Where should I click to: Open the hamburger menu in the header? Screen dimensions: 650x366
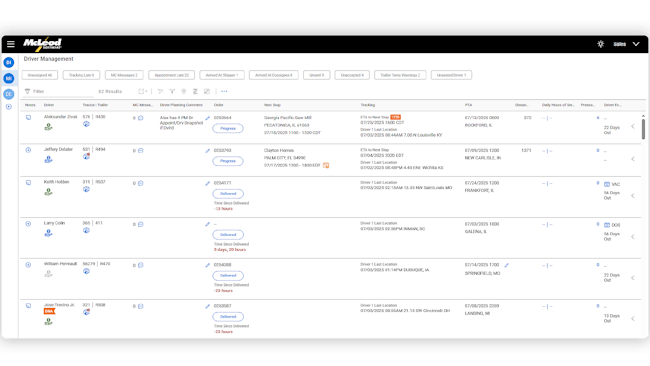(11, 44)
